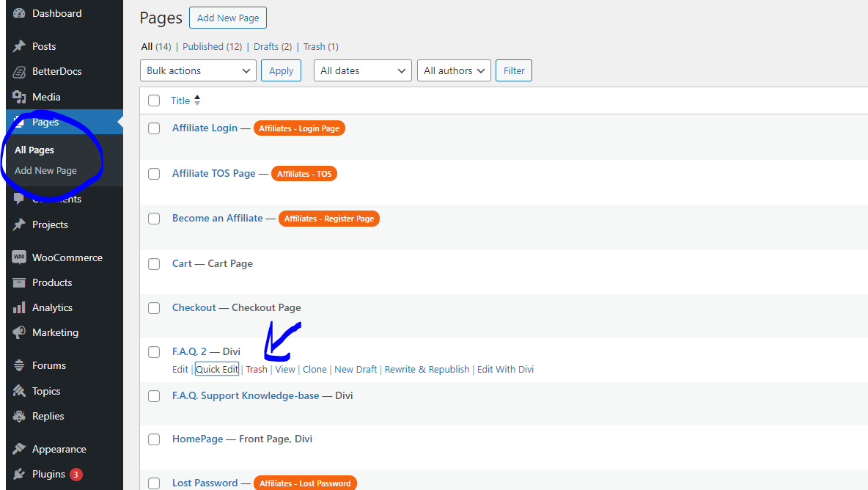868x490 pixels.
Task: Click New Draft link under F.A.Q. 2
Action: point(356,369)
